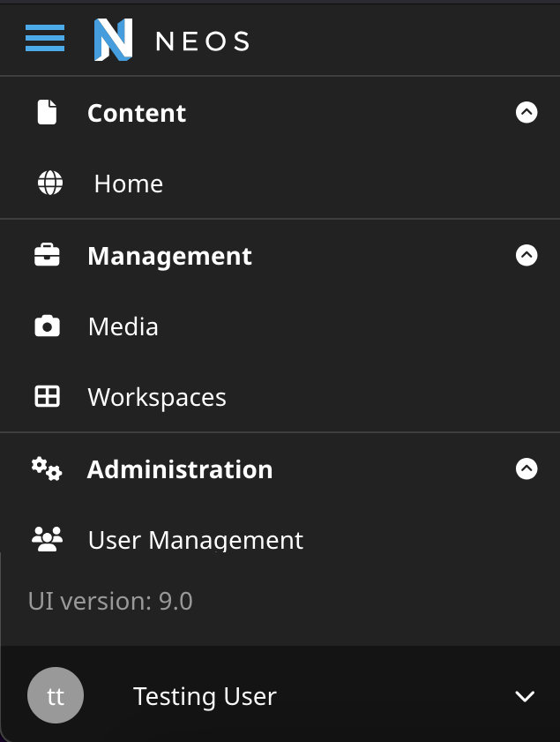Click the grid icon beside Workspaces
The width and height of the screenshot is (560, 742).
tap(47, 396)
